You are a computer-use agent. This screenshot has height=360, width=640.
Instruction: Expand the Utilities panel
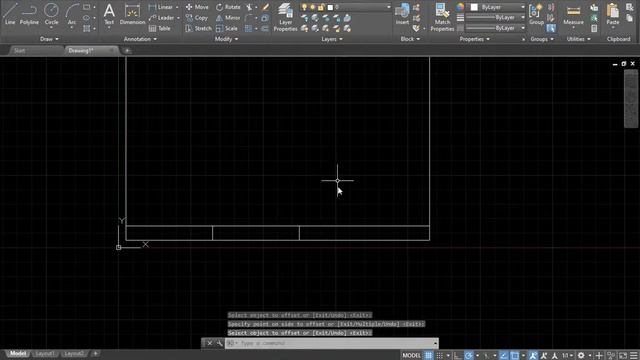(578, 39)
